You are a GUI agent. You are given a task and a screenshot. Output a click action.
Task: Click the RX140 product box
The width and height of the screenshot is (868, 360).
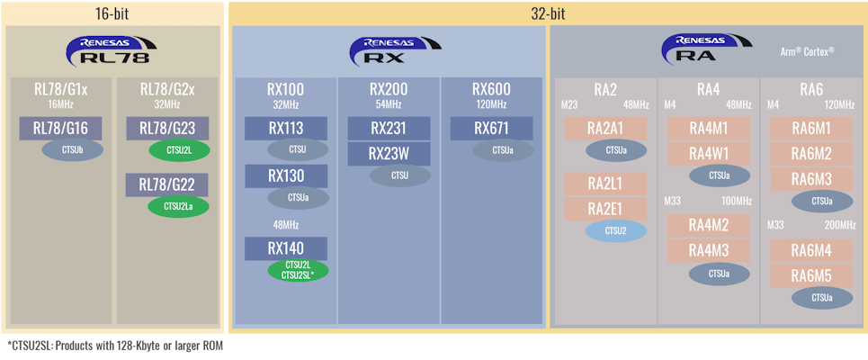[x=286, y=248]
